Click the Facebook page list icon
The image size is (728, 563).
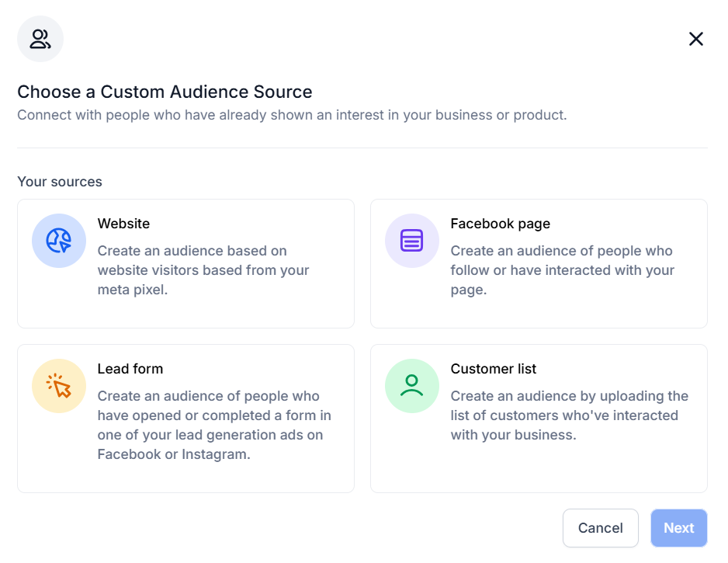click(x=412, y=241)
